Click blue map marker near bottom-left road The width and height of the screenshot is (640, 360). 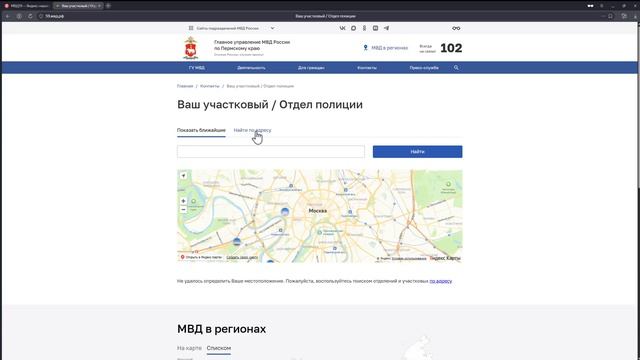(x=237, y=242)
